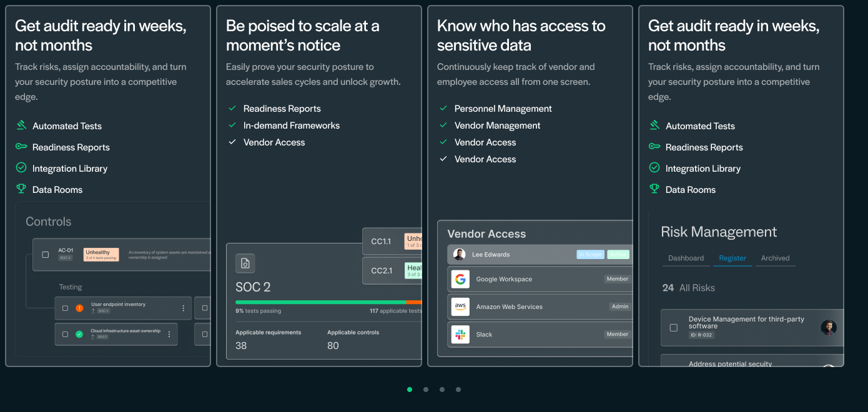Screen dimensions: 868x412
Task: Click the checkmark beside Readiness Reports in the scale card
Action: point(232,108)
